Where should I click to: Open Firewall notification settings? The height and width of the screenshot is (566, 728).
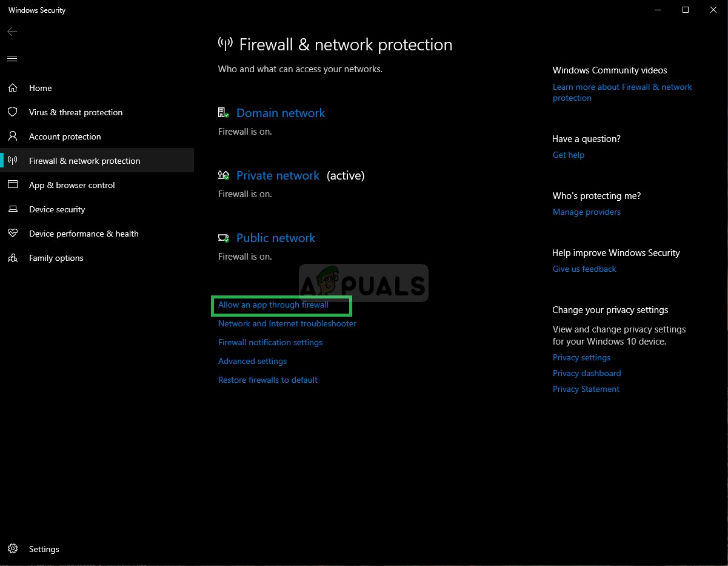pos(270,342)
